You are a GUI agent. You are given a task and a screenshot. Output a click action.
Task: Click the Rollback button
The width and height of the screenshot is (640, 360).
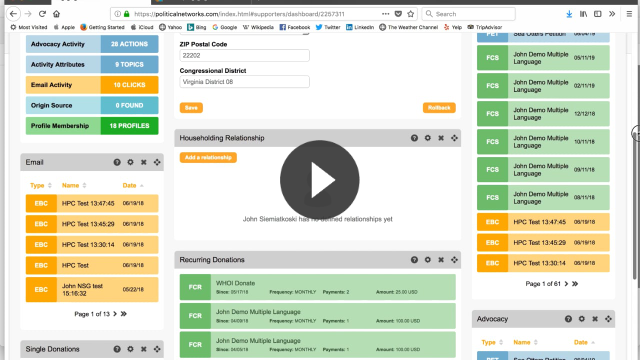click(439, 108)
